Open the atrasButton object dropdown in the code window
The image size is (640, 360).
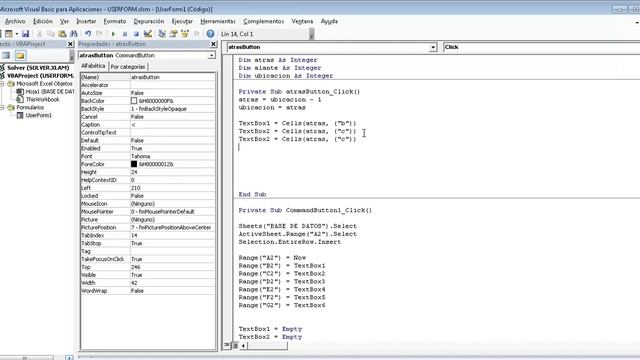tap(433, 47)
